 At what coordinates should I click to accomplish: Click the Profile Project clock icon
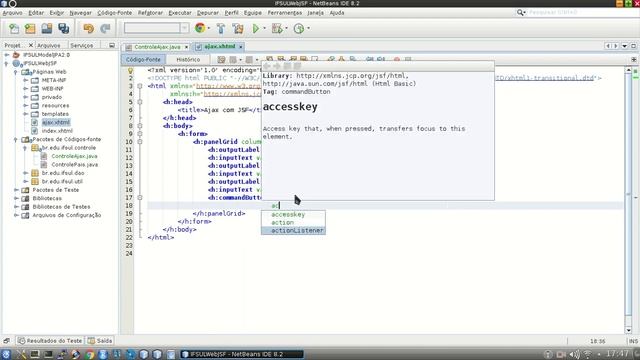[x=299, y=29]
